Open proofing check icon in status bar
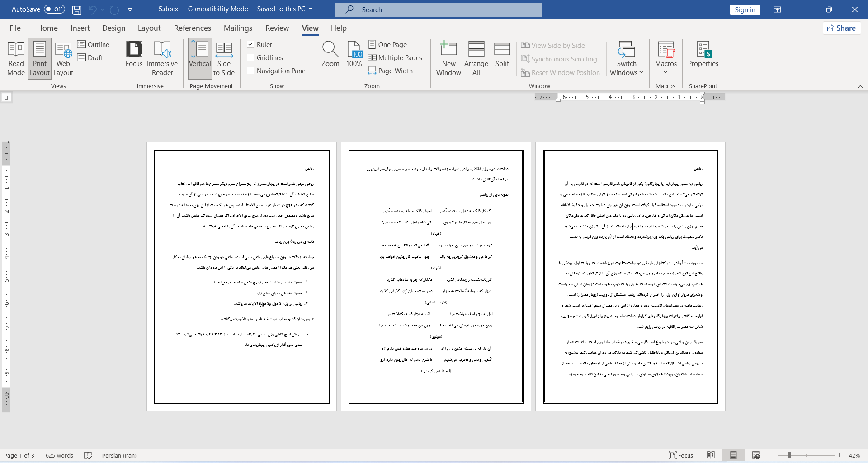 pos(88,455)
